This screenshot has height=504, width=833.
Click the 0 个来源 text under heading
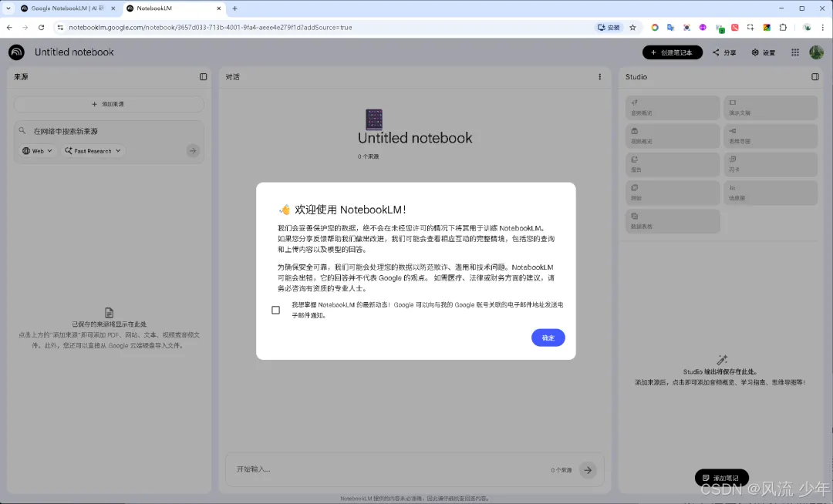[368, 156]
